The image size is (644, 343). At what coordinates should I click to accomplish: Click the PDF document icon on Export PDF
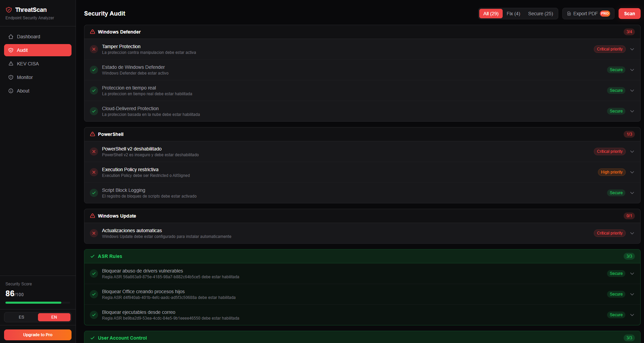click(569, 14)
